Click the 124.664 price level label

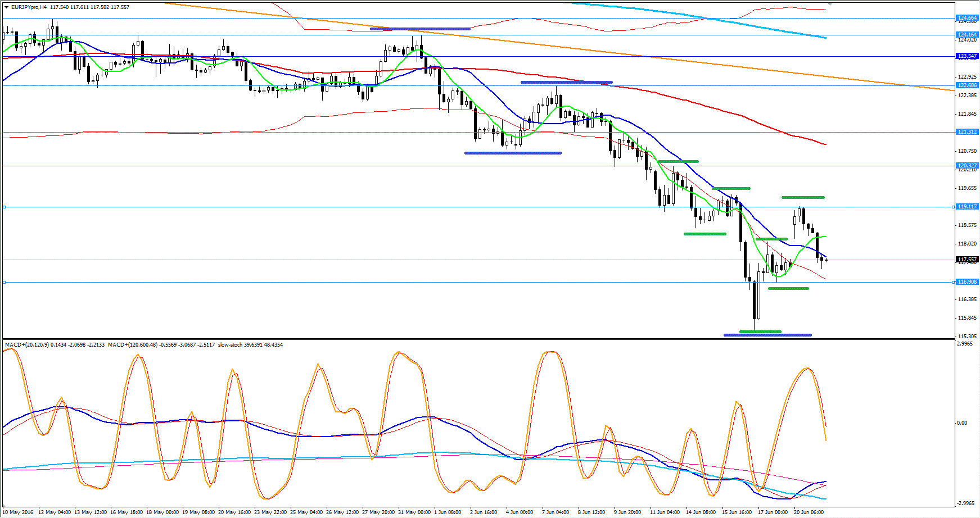point(967,18)
